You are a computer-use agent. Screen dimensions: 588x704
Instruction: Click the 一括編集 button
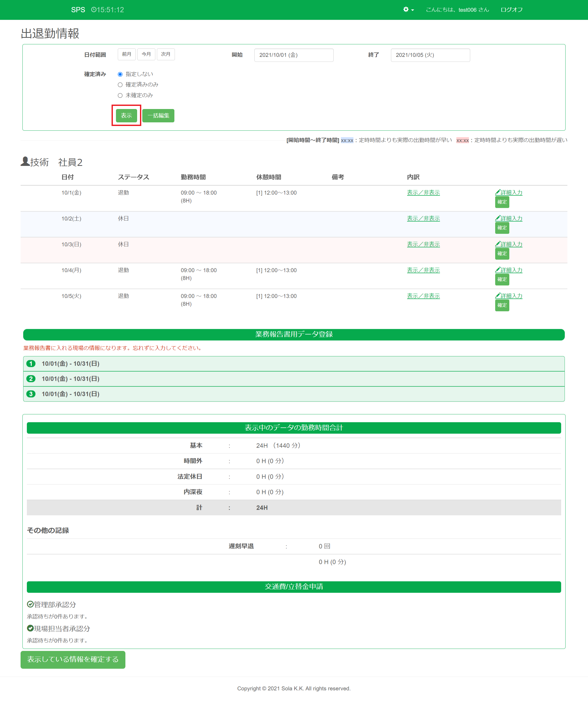click(x=158, y=116)
